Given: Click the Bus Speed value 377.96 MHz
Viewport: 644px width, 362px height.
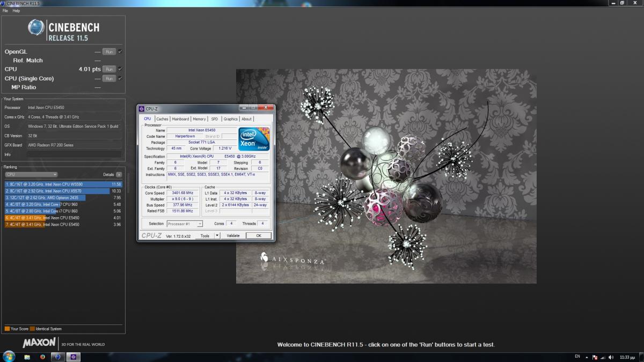Looking at the screenshot, I should (x=183, y=205).
